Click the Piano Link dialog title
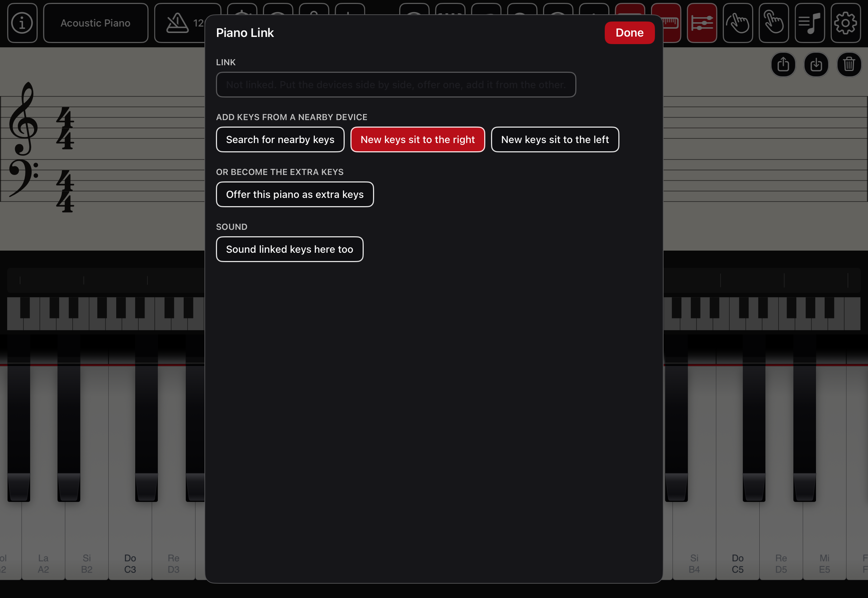The image size is (868, 598). pos(245,33)
